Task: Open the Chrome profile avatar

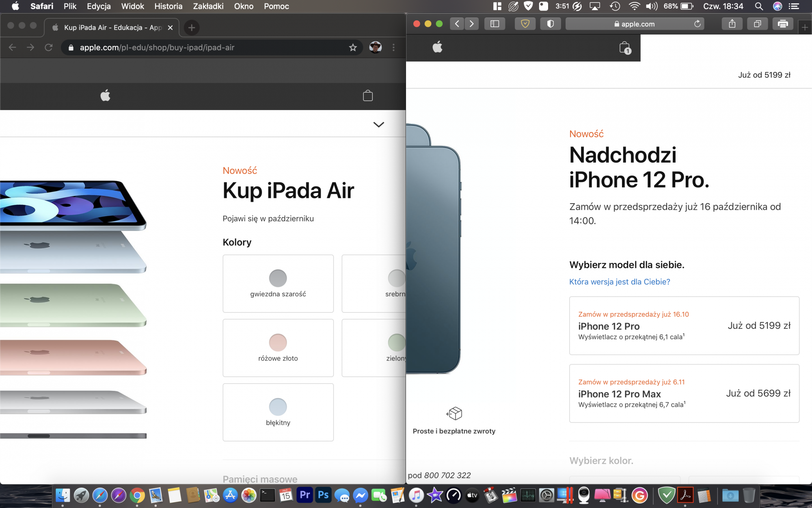Action: click(375, 48)
